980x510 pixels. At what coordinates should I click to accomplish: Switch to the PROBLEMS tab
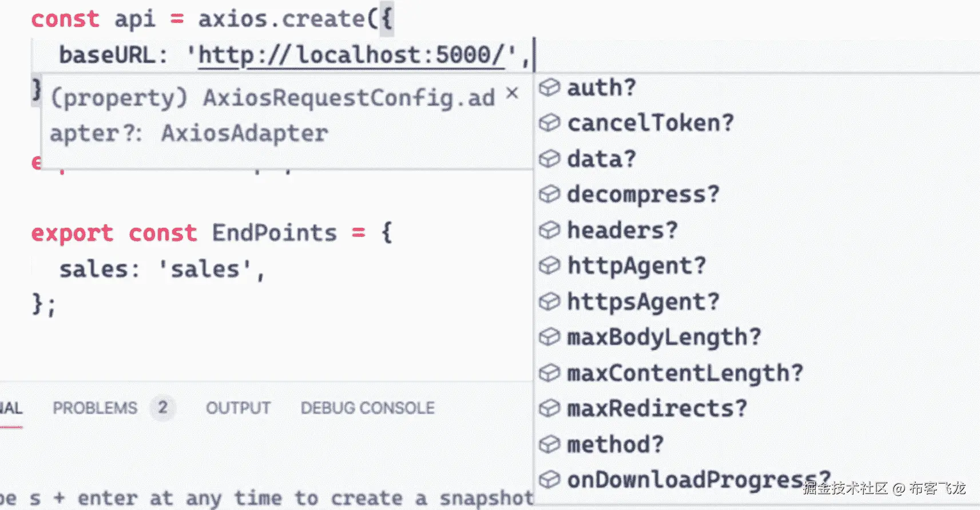[x=95, y=408]
